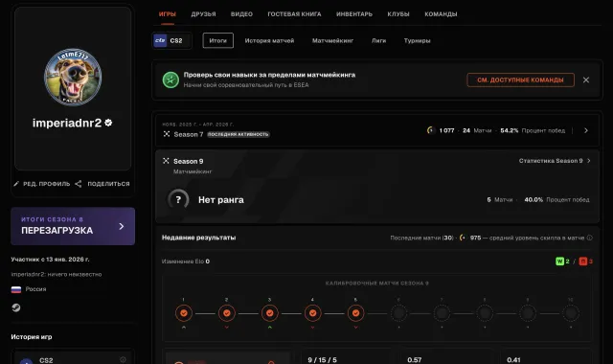613x364 pixels.
Task: Switch to the ДРУЗЬЯ tab
Action: click(203, 14)
